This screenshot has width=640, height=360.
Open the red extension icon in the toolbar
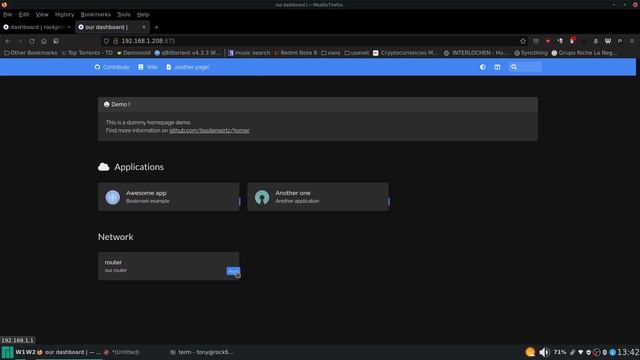pyautogui.click(x=548, y=41)
